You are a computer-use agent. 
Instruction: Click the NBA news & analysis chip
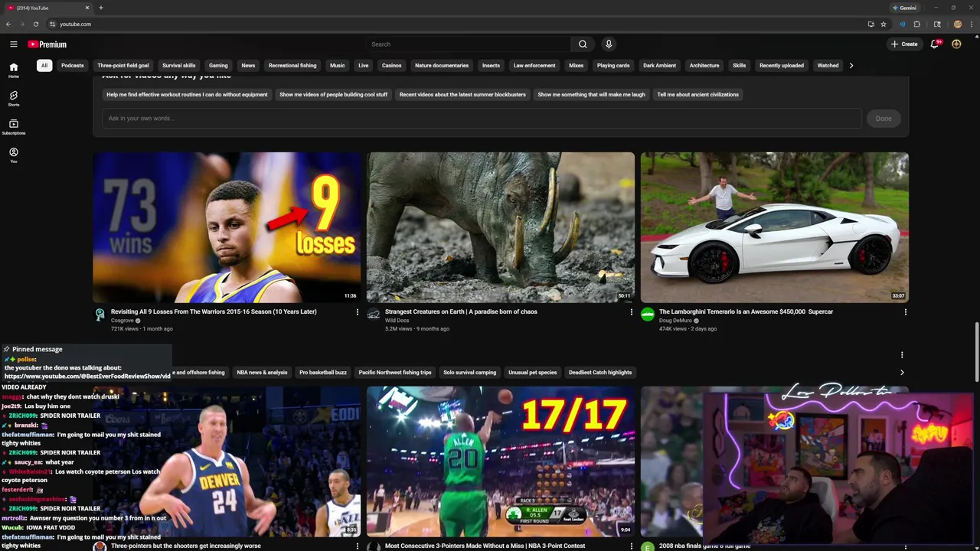click(x=262, y=373)
